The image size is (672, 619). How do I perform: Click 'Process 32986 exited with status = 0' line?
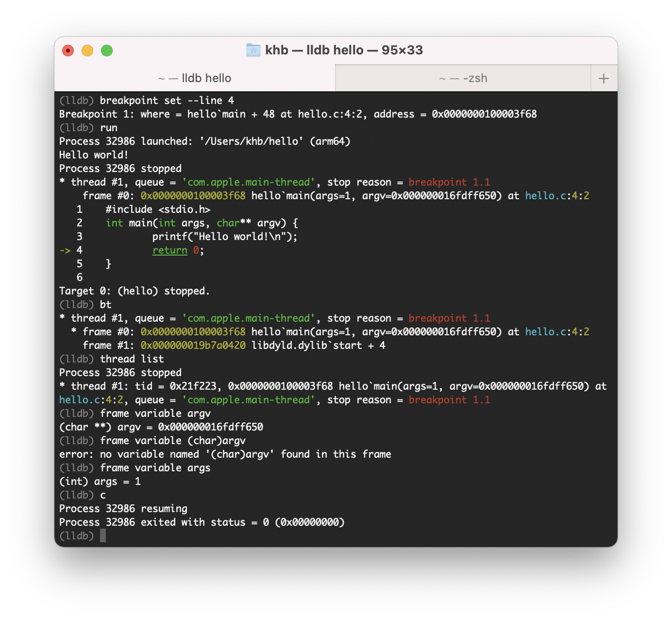(202, 522)
